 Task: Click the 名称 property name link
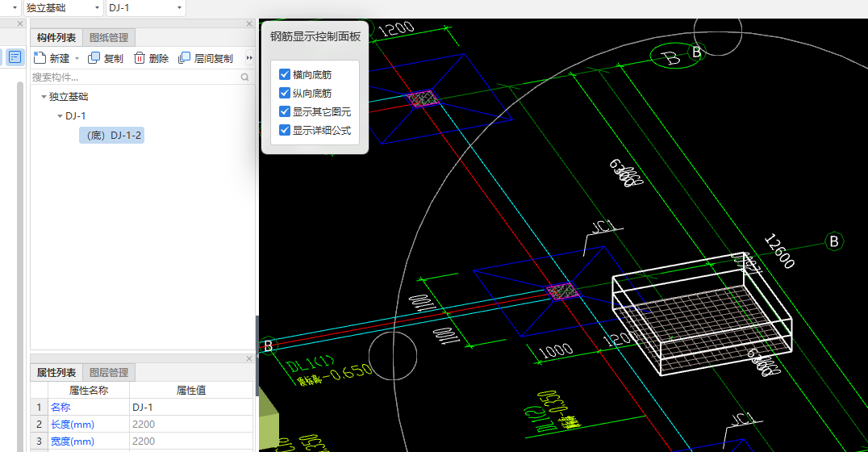tap(61, 407)
